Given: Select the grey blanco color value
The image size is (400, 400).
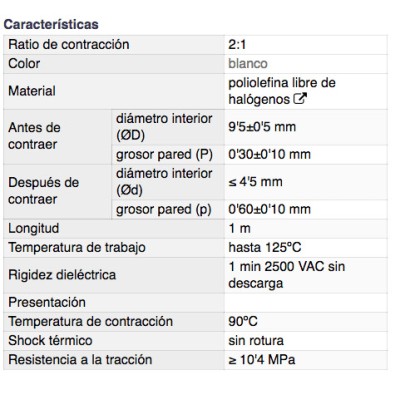Looking at the screenshot, I should [248, 63].
